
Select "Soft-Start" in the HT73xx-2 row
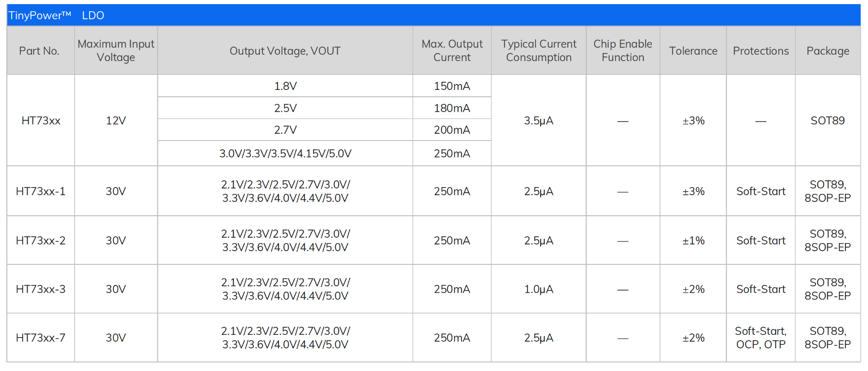(x=761, y=240)
